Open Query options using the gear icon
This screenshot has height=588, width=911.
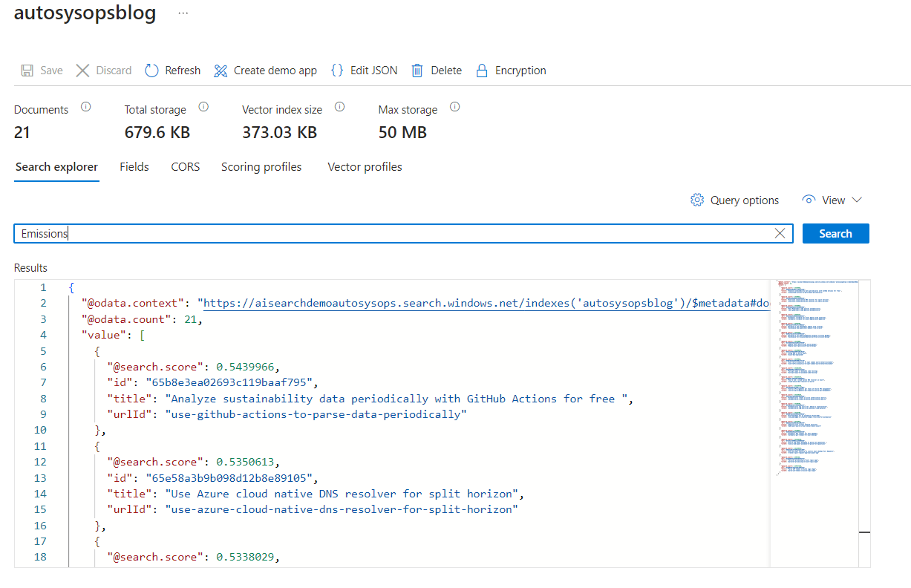pyautogui.click(x=696, y=200)
